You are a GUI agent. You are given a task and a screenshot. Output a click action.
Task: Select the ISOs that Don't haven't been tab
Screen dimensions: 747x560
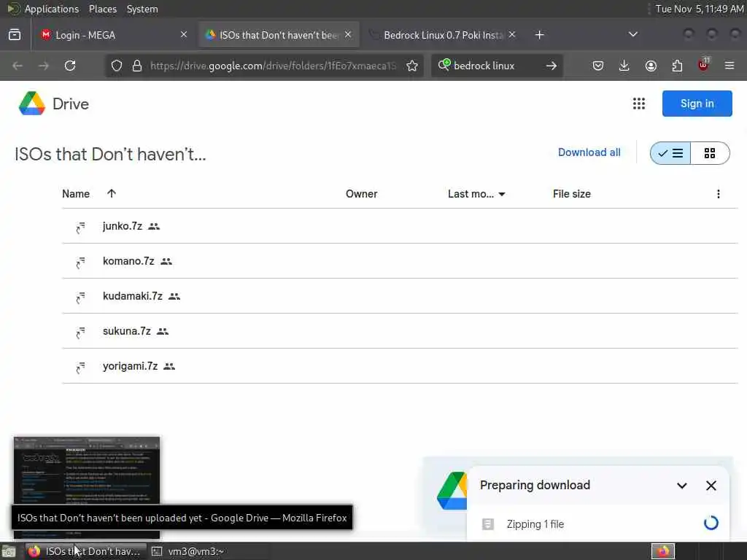point(279,35)
